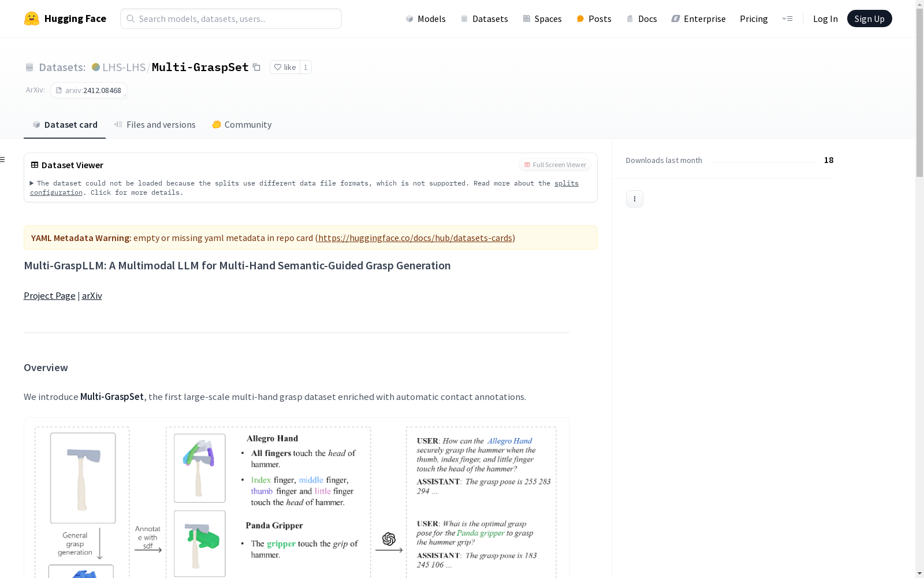The width and height of the screenshot is (924, 578).
Task: Open the Full Screen Viewer
Action: (x=555, y=165)
